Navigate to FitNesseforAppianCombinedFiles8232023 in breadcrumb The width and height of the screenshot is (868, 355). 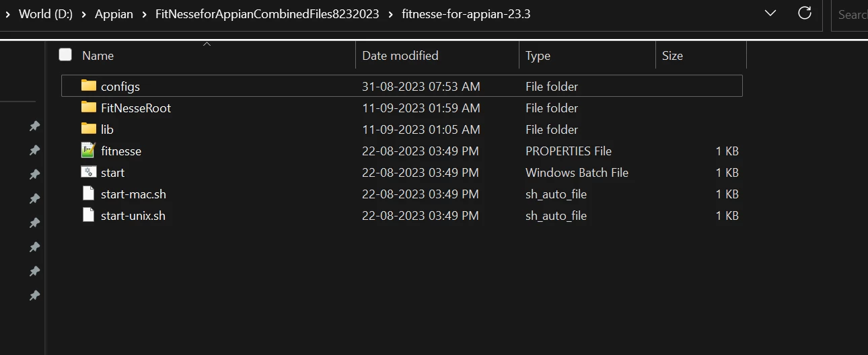coord(267,13)
